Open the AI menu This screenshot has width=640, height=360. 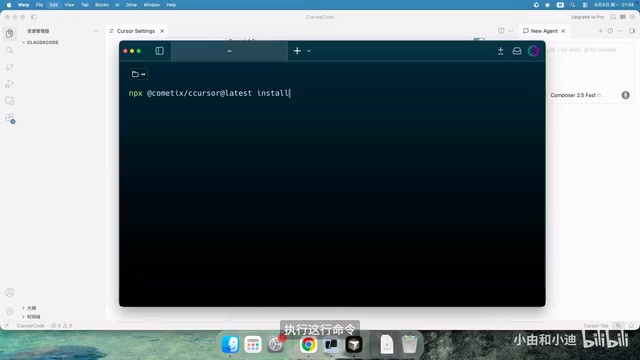point(117,5)
